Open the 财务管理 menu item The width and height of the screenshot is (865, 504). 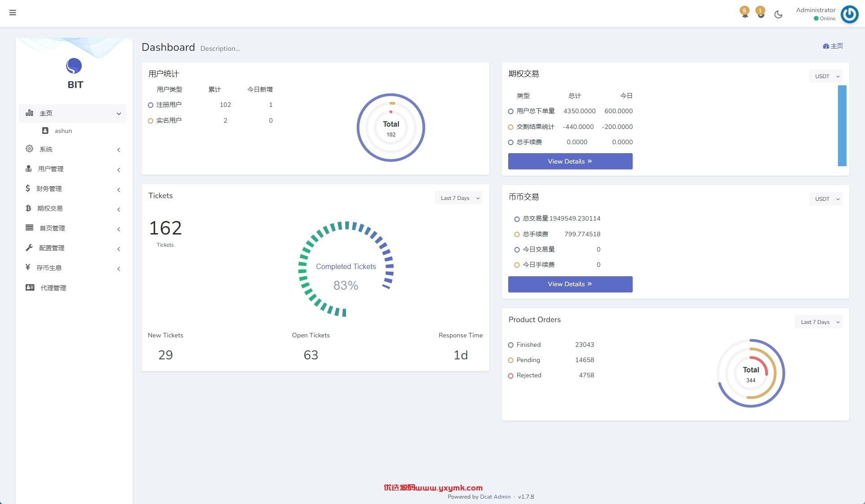click(x=72, y=189)
